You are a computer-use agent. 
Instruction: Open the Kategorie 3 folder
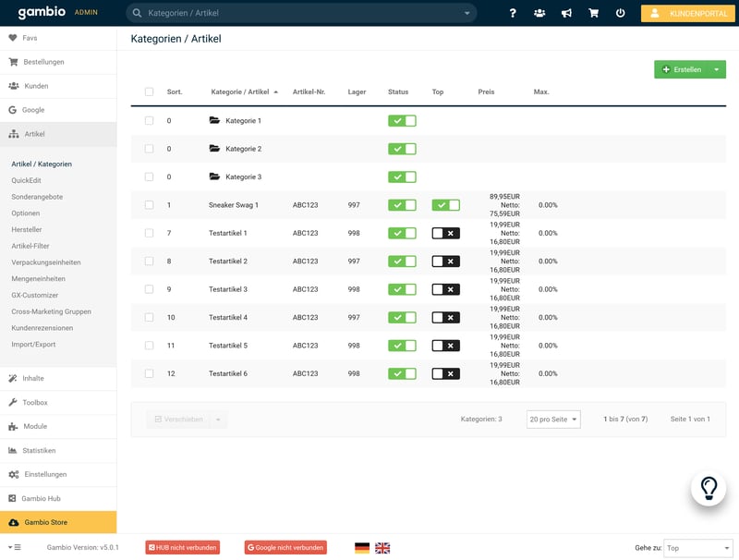pyautogui.click(x=243, y=177)
